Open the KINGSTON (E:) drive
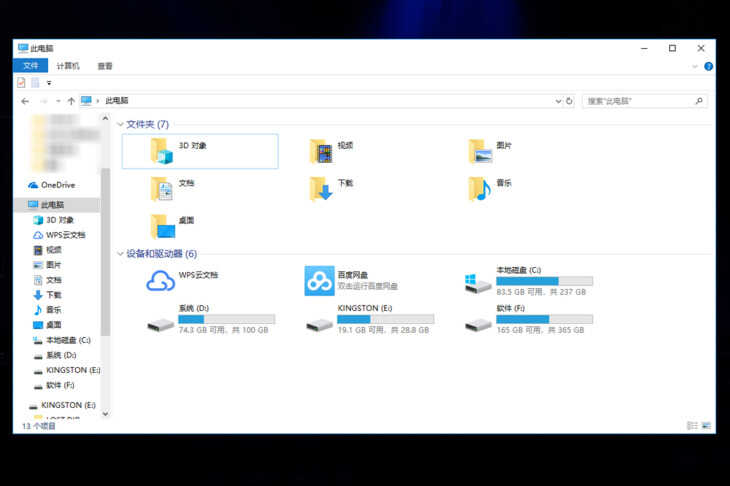730x486 pixels. [x=320, y=322]
